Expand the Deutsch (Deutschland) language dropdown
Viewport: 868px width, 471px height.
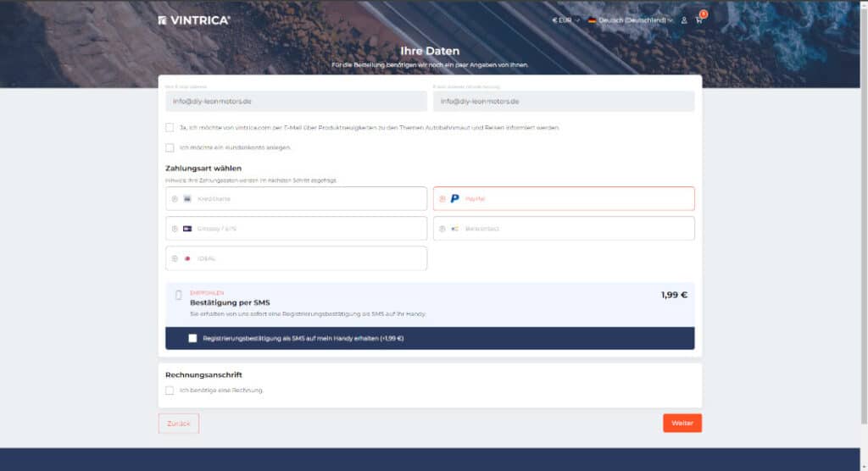click(x=630, y=20)
